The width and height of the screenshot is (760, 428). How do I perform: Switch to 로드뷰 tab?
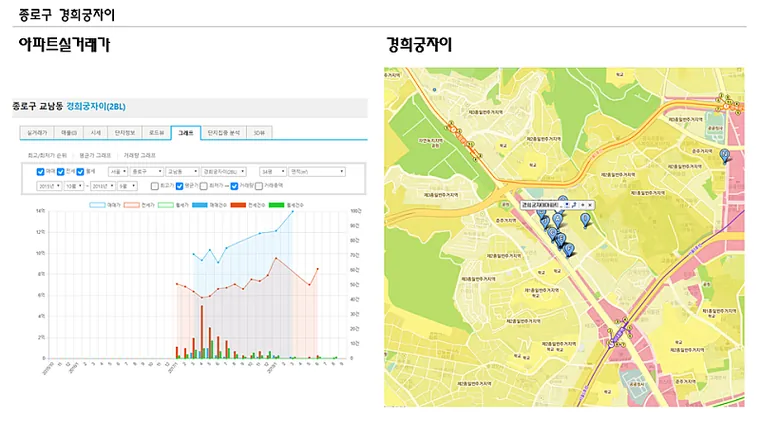click(156, 133)
